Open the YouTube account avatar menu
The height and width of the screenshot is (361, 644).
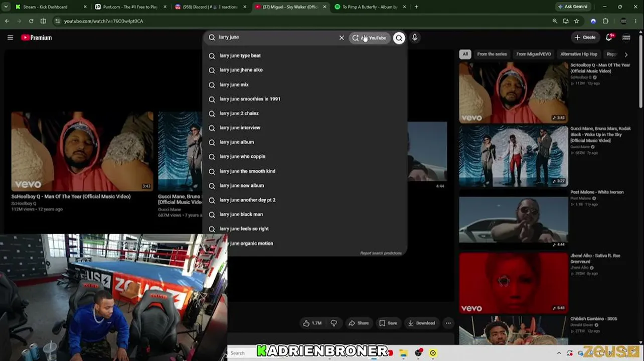[x=626, y=38]
